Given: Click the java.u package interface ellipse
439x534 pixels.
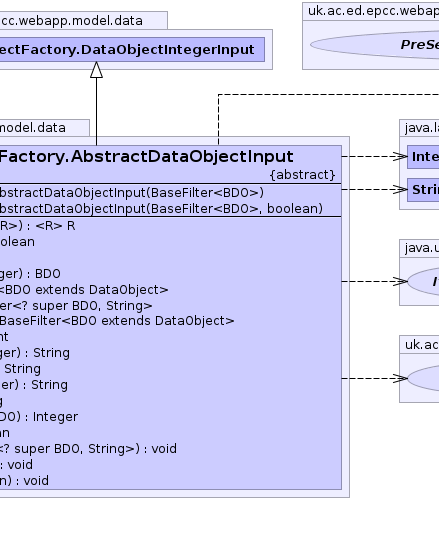Looking at the screenshot, I should point(423,282).
